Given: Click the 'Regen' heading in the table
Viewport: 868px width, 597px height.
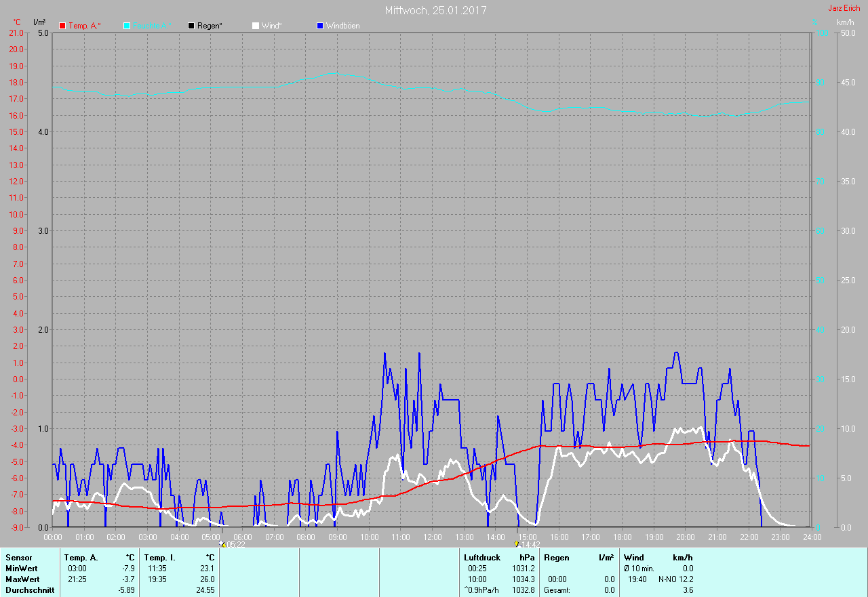Looking at the screenshot, I should coord(556,558).
